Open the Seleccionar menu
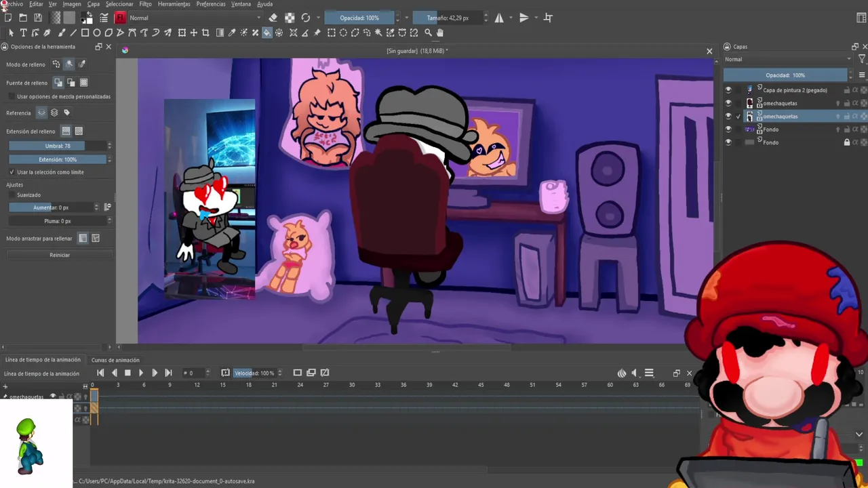Viewport: 868px width, 488px height. (119, 4)
